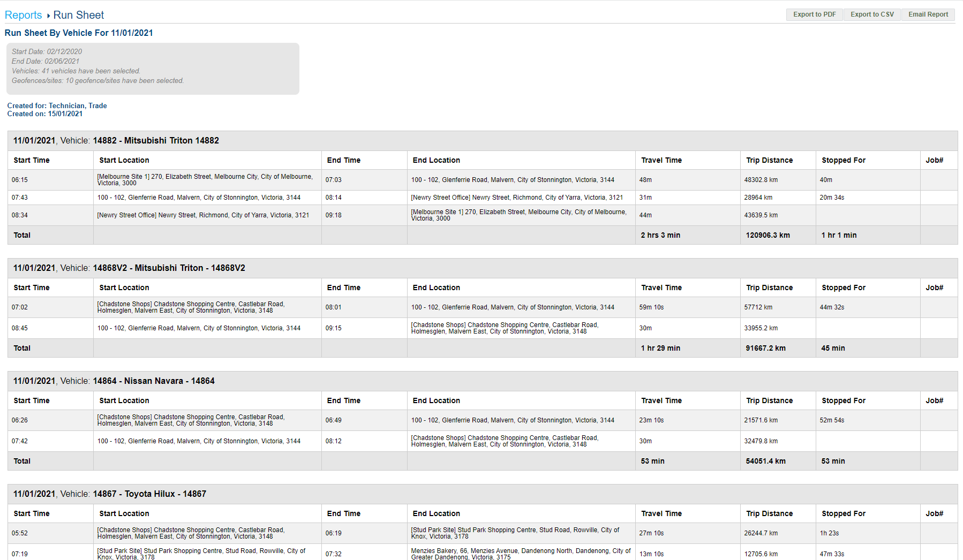Click the 59m 10s travel time value

[651, 307]
